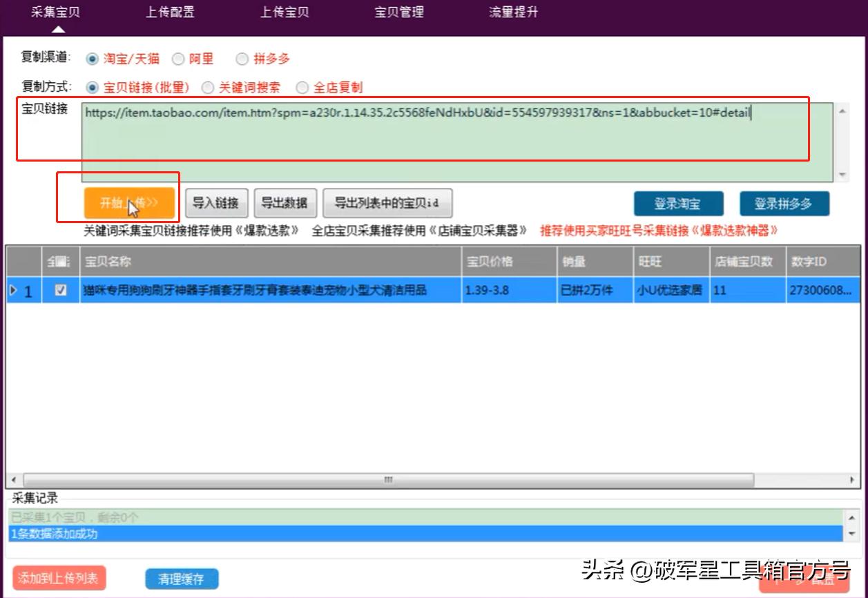Screen dimensions: 868x598
Task: Click the 导出数据 button
Action: (x=284, y=203)
